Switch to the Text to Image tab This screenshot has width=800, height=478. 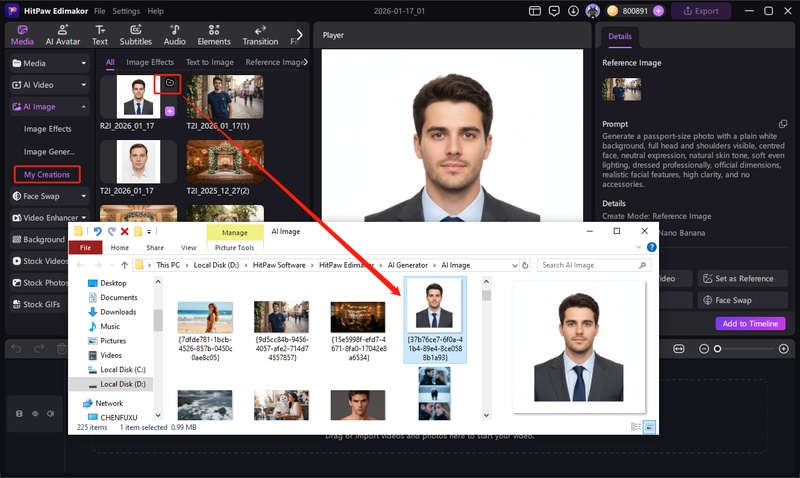tap(209, 62)
